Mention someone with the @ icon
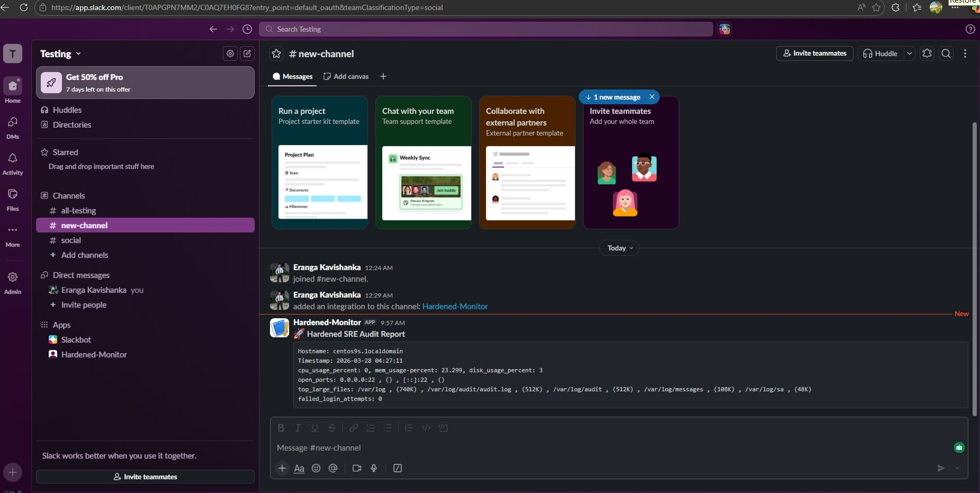The image size is (980, 493). tap(333, 468)
